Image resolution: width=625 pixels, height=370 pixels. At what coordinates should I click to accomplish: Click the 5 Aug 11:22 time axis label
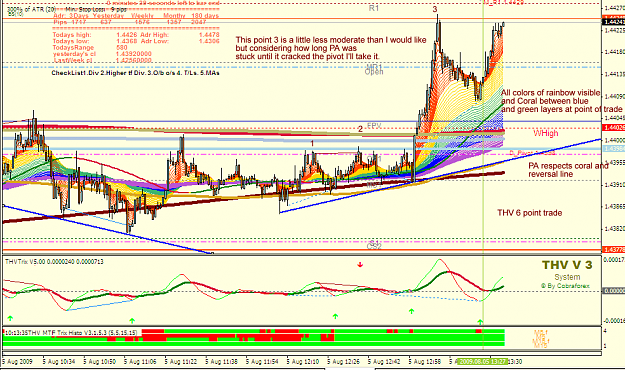tap(181, 362)
